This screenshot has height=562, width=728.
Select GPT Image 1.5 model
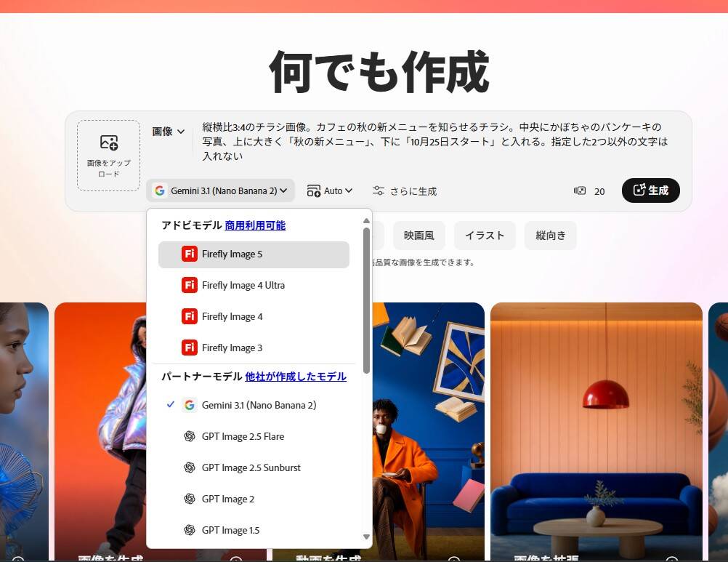coord(254,530)
